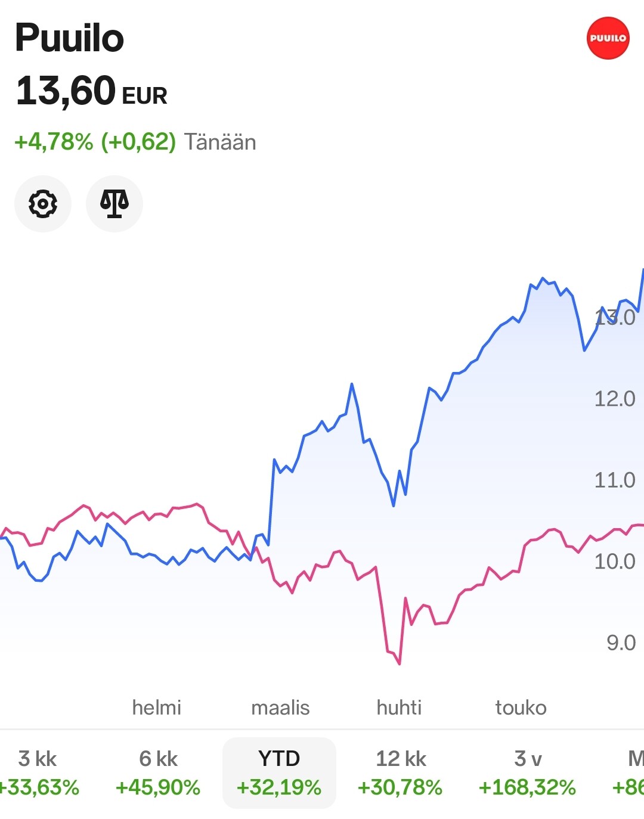644x819 pixels.
Task: Tap the touko month marker
Action: click(521, 708)
